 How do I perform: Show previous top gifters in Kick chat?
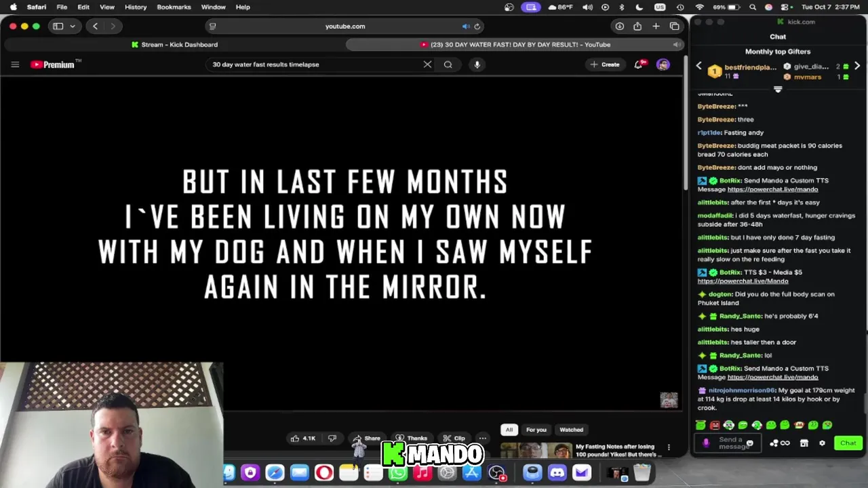[x=699, y=66]
